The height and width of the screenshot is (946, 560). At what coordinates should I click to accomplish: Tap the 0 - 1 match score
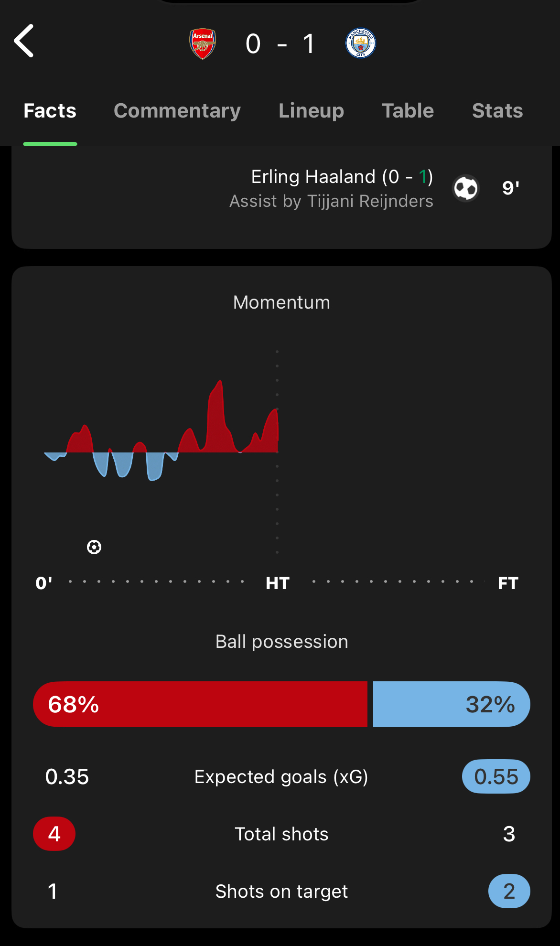(x=281, y=44)
